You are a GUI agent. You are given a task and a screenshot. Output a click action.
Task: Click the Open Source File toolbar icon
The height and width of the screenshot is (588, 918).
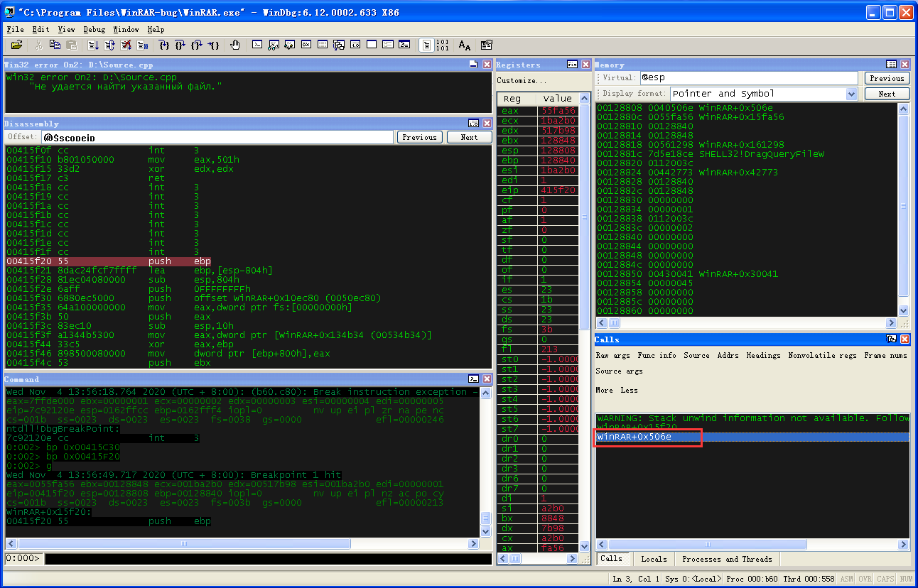click(16, 45)
